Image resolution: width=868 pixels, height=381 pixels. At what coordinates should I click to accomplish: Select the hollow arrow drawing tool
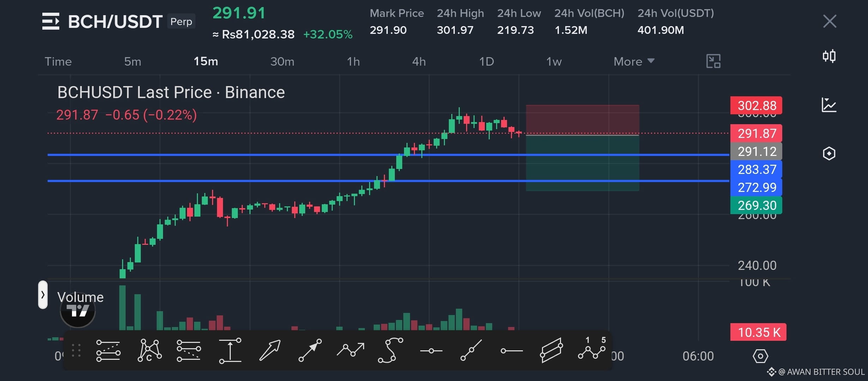(x=270, y=350)
